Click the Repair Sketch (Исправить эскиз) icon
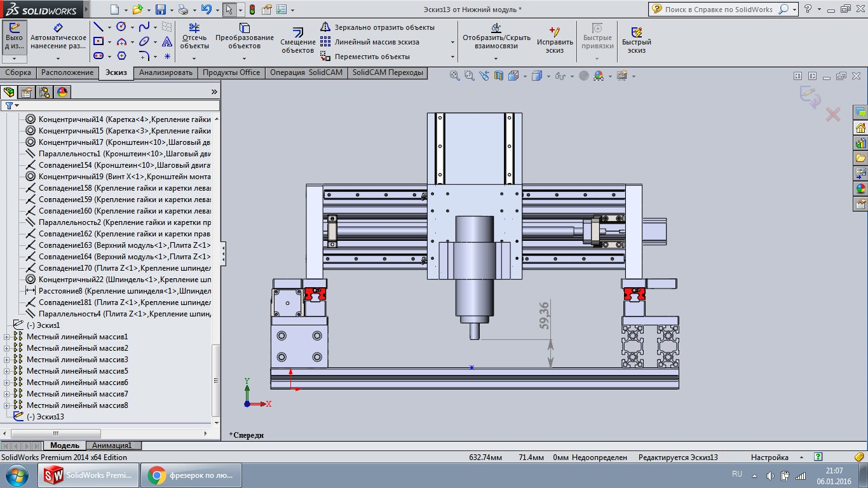This screenshot has height=488, width=868. [x=554, y=32]
